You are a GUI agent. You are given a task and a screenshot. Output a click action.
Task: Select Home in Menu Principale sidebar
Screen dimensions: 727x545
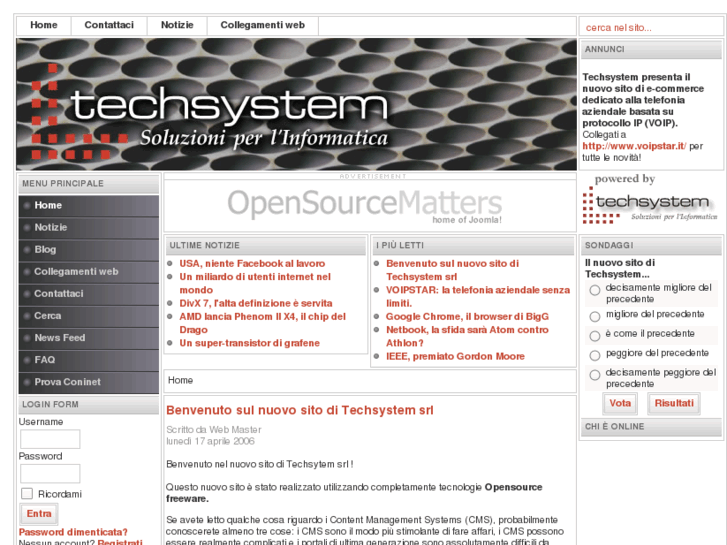coord(89,205)
